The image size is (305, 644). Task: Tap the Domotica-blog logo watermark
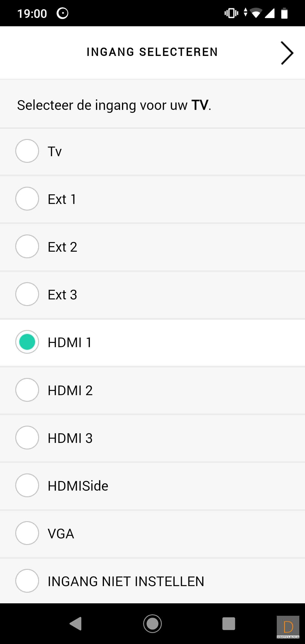(x=288, y=627)
